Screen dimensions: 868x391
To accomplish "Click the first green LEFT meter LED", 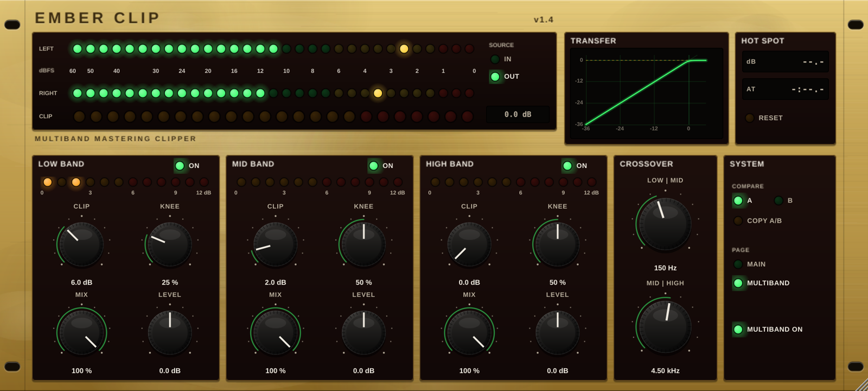I will click(78, 49).
